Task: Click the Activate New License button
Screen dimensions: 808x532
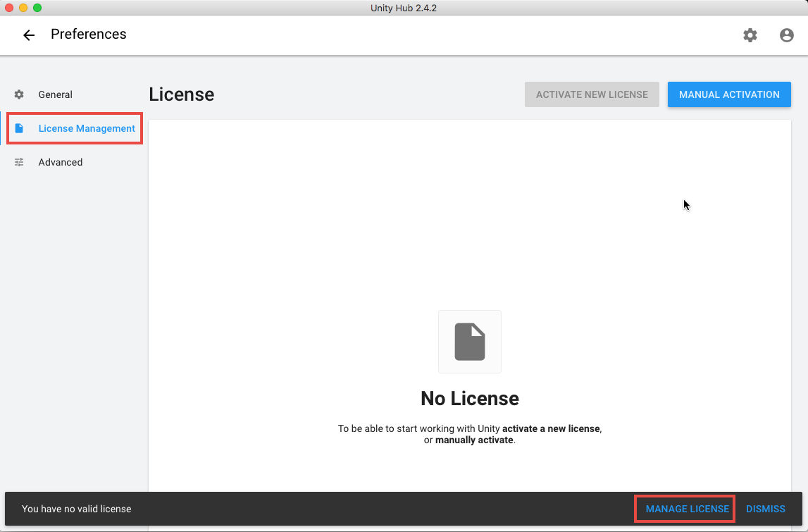Action: click(592, 94)
